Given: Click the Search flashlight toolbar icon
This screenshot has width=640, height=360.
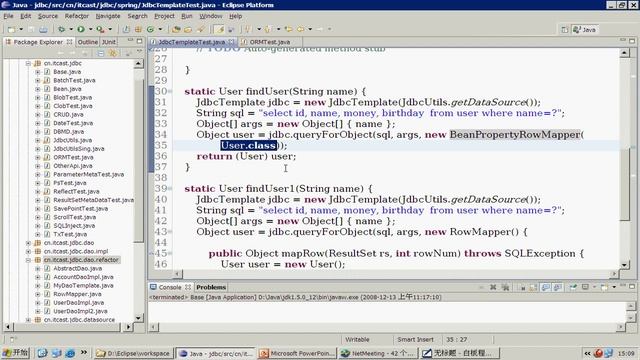Looking at the screenshot, I should (201, 29).
